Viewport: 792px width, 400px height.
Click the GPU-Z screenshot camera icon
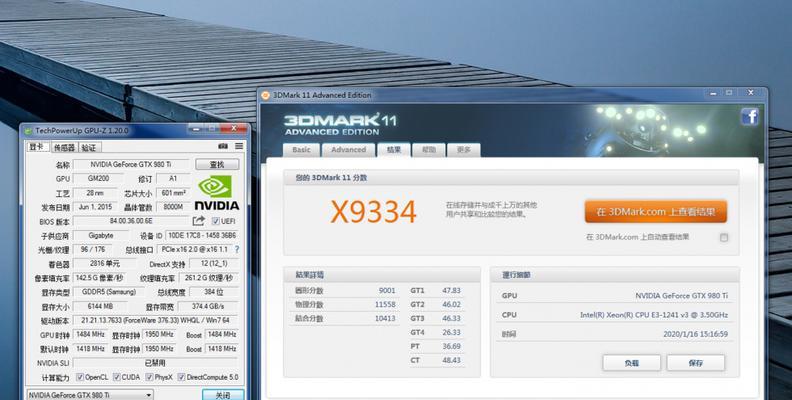click(x=223, y=146)
